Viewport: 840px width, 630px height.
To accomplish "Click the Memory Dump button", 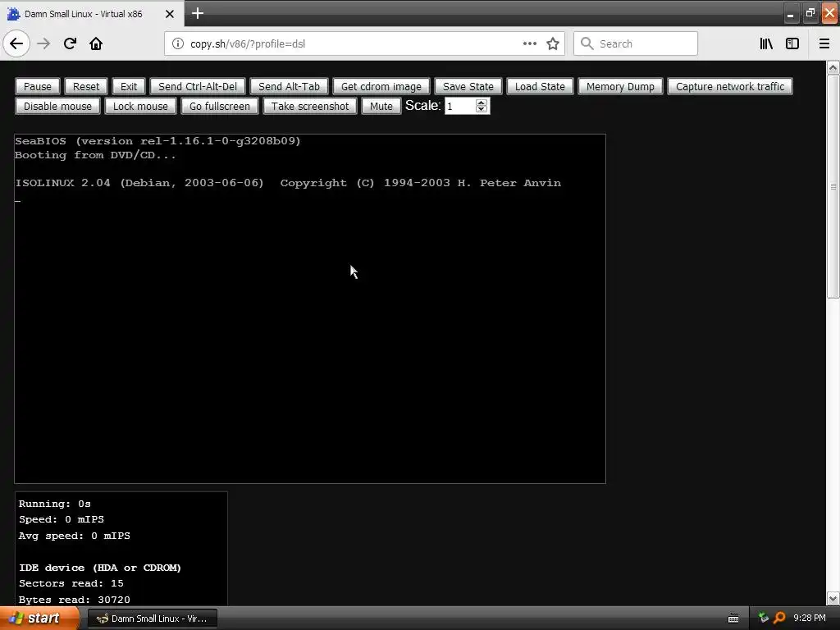I will click(620, 86).
